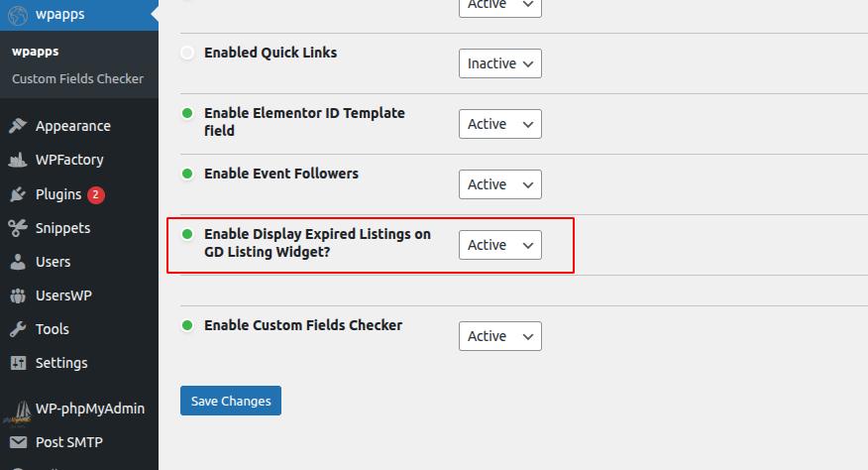
Task: Click the Plugins plug icon
Action: click(x=18, y=194)
